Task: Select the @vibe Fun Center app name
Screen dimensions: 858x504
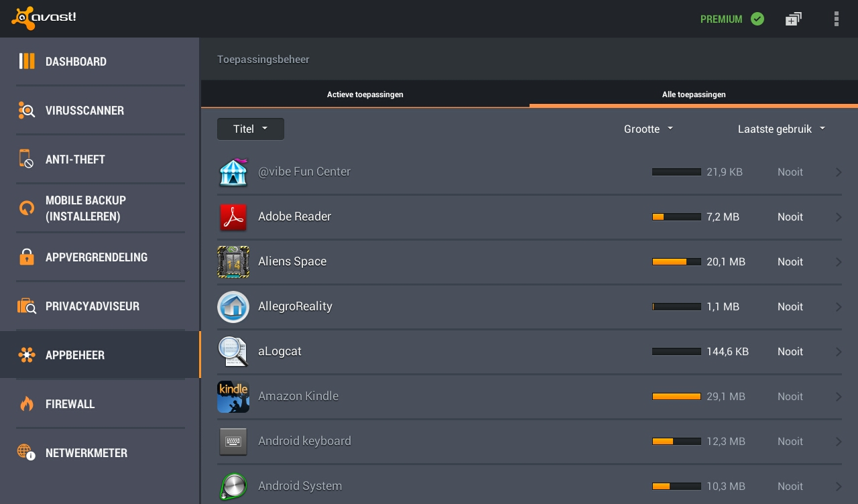Action: coord(304,172)
